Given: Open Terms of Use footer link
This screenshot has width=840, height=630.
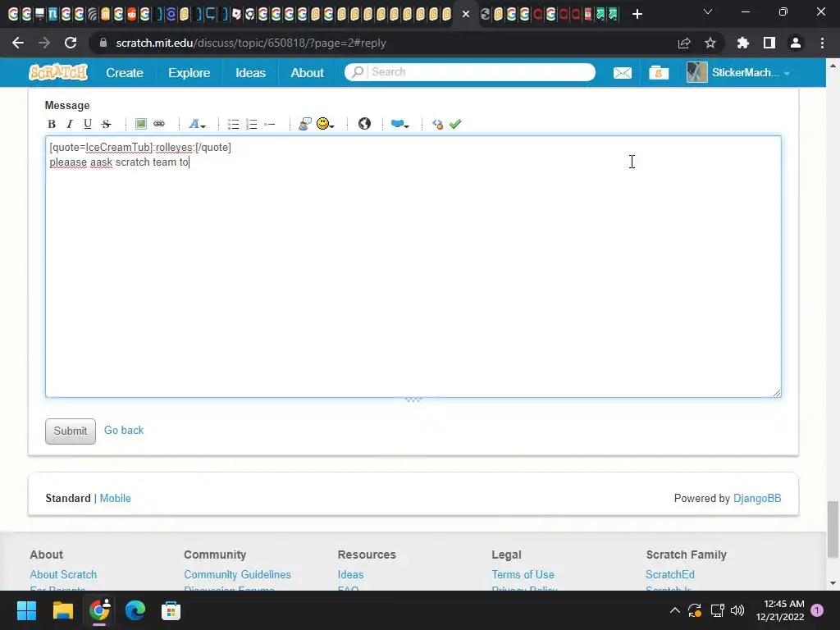Looking at the screenshot, I should coord(523,574).
